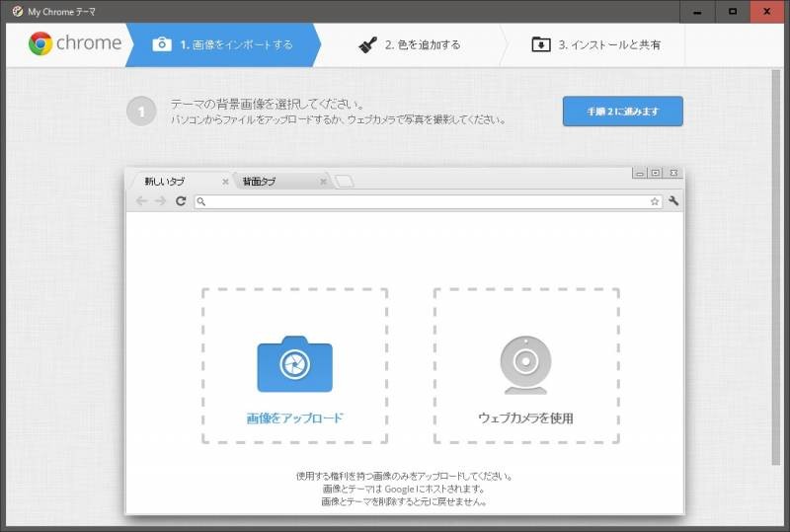Viewport: 790px width, 532px height.
Task: Click the text テーマの背景画像を選択してください。
Action: click(x=268, y=104)
